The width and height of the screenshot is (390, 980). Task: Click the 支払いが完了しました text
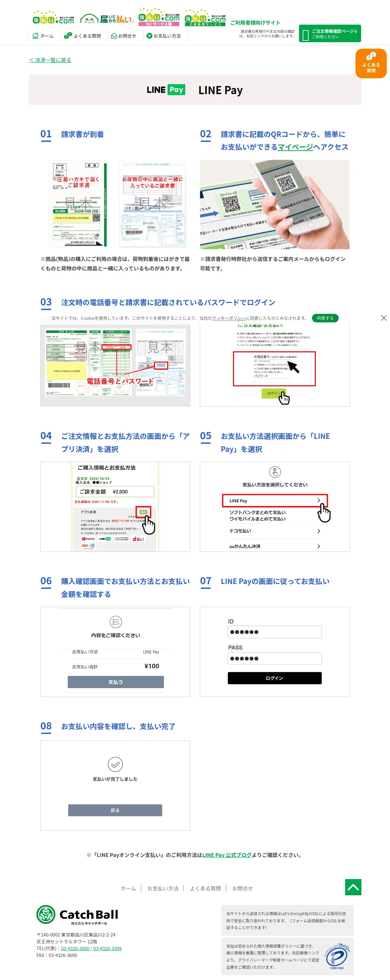115,779
